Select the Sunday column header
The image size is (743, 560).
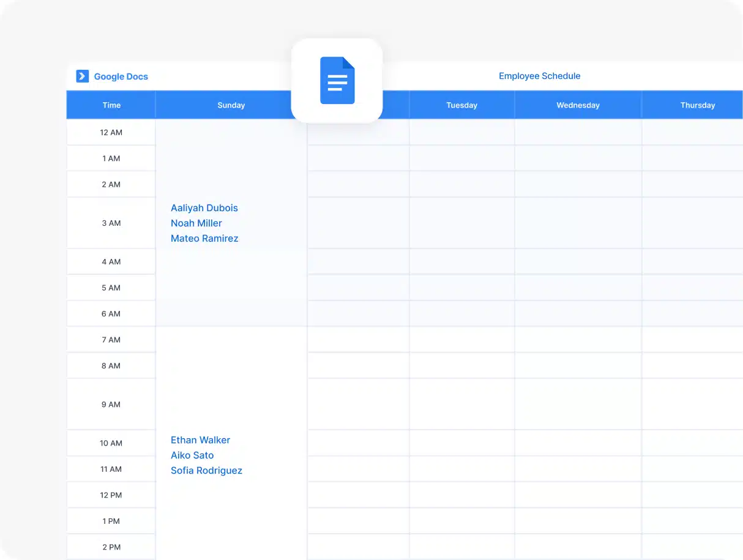tap(231, 105)
